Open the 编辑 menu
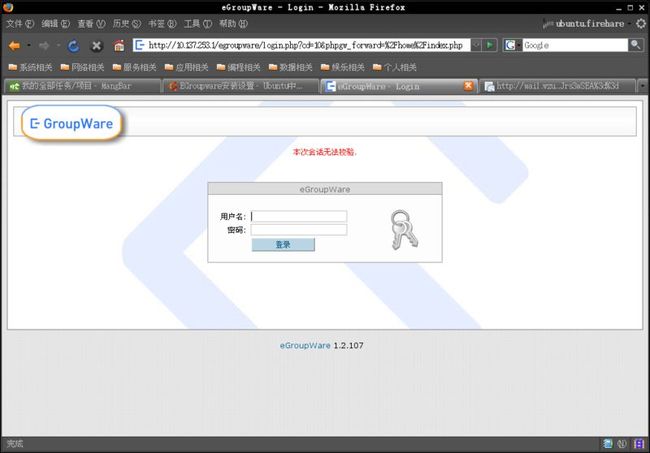 click(56, 24)
